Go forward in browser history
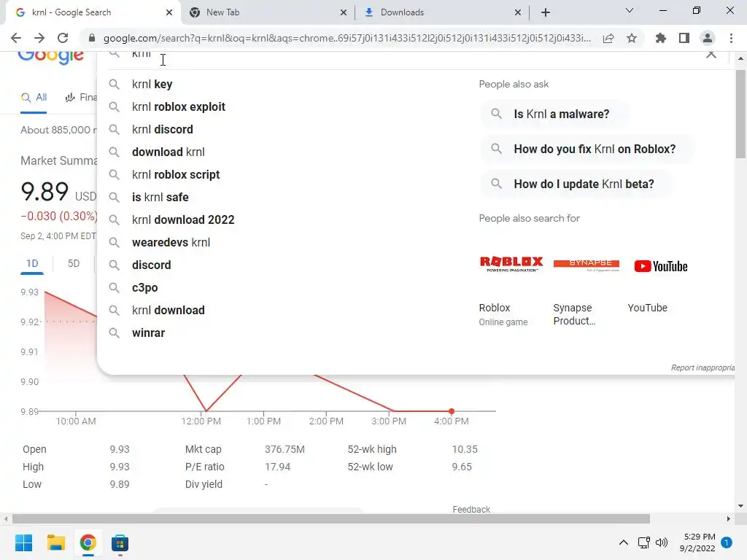The height and width of the screenshot is (560, 747). click(39, 38)
